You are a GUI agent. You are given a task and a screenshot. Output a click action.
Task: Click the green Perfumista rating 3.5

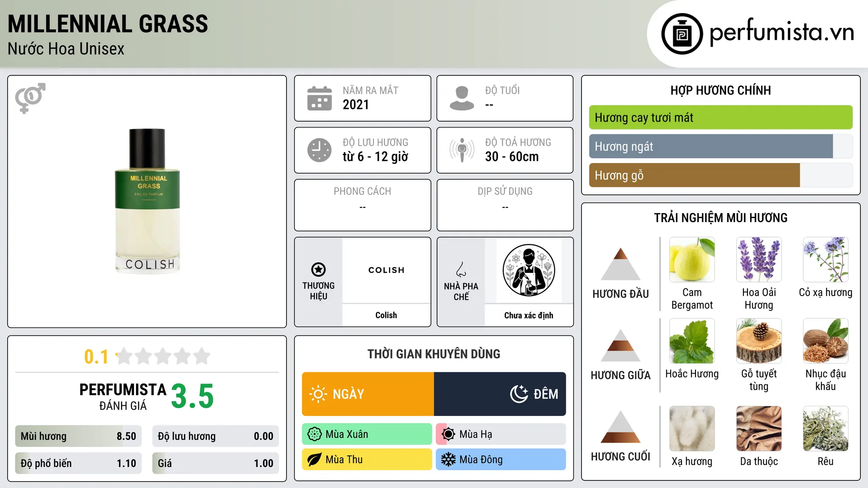[x=192, y=396]
